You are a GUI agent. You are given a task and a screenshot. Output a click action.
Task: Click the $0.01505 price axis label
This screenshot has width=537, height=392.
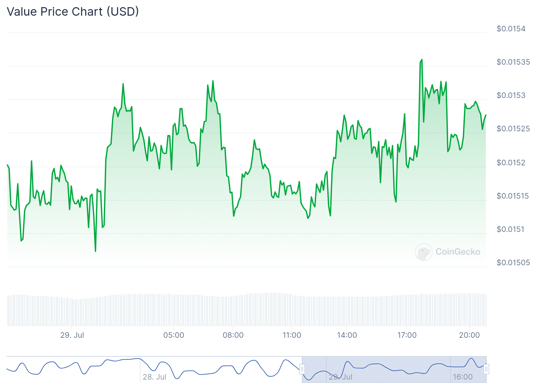coord(513,263)
